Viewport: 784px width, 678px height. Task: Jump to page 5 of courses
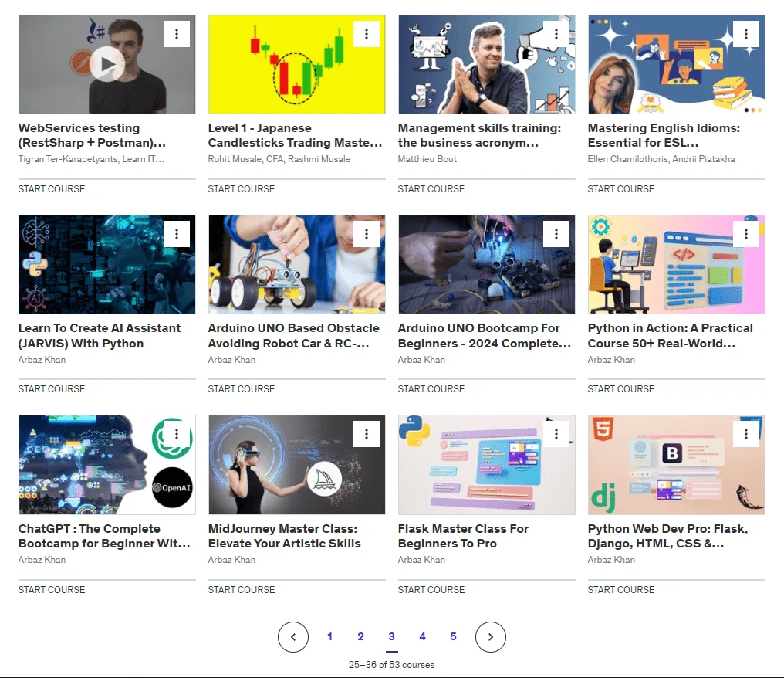click(x=454, y=636)
